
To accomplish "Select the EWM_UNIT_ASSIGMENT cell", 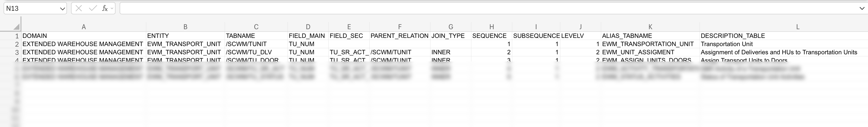I will coord(638,52).
